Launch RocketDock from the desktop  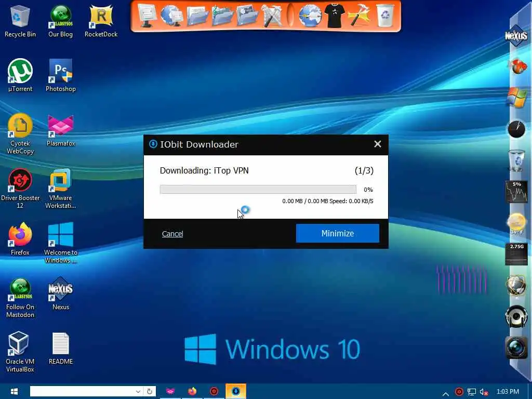pos(101,21)
